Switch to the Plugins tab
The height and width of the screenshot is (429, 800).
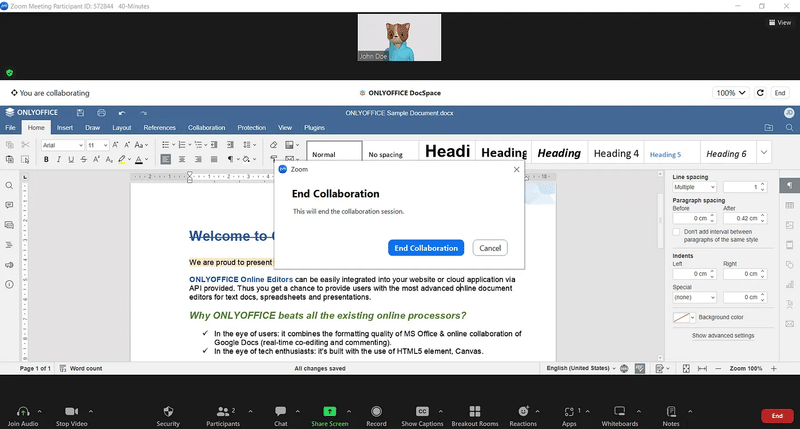pyautogui.click(x=314, y=128)
